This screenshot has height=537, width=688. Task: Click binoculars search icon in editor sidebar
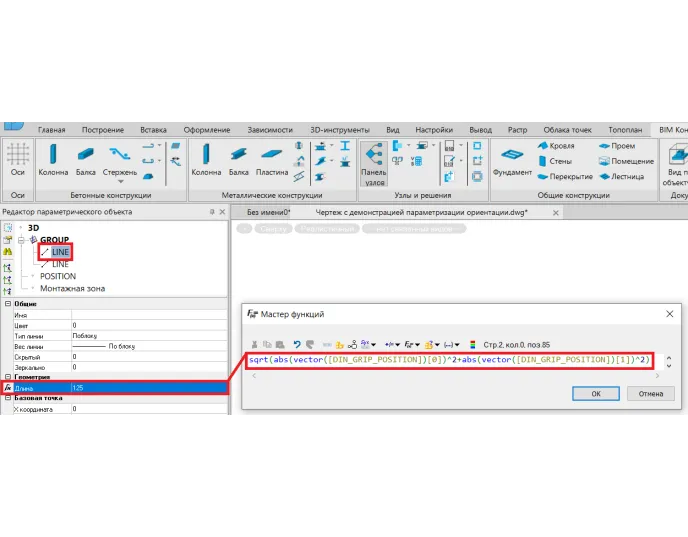pos(7,252)
